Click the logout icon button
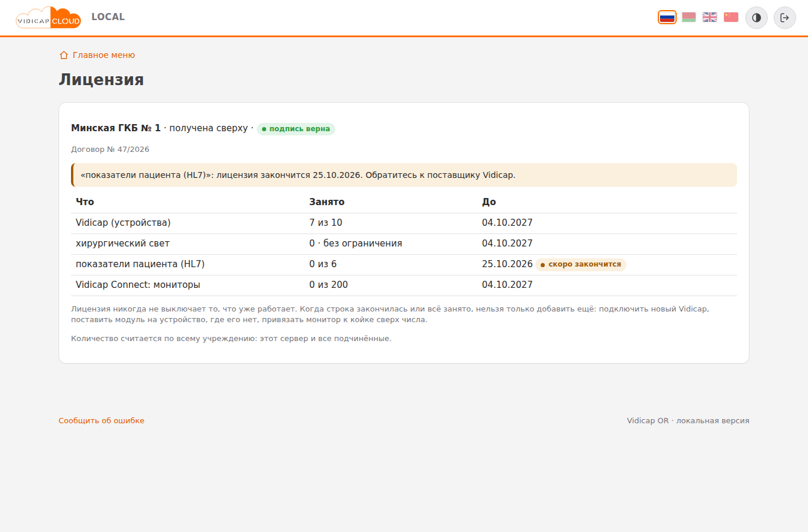 coord(785,18)
